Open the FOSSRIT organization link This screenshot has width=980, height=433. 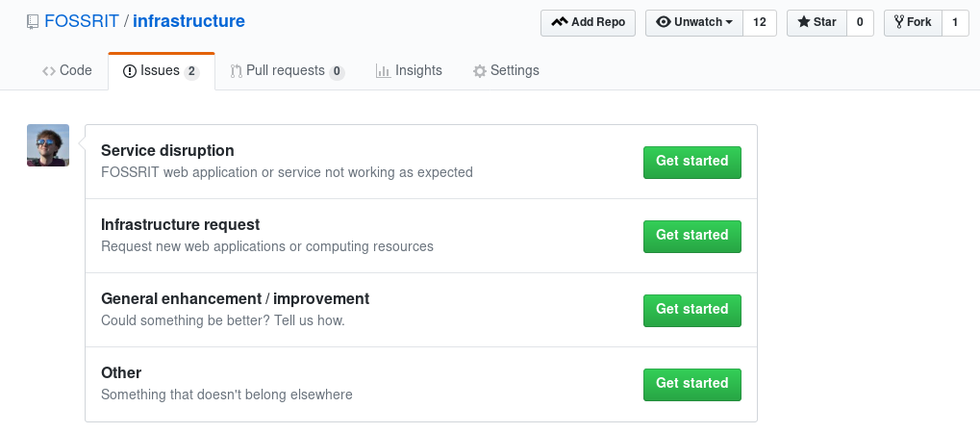tap(81, 21)
